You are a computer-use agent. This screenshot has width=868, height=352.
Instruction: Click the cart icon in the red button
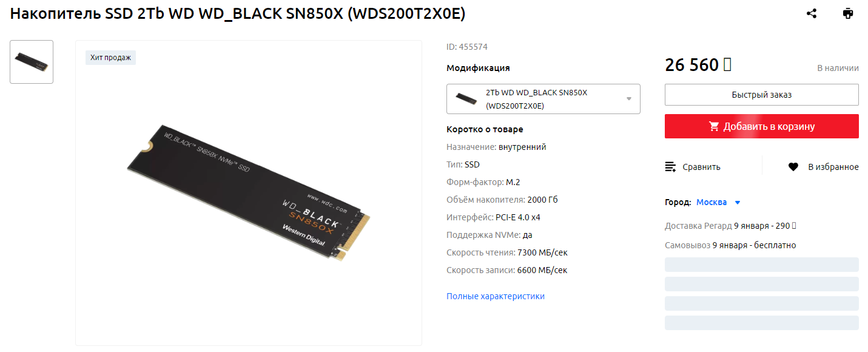(x=714, y=126)
